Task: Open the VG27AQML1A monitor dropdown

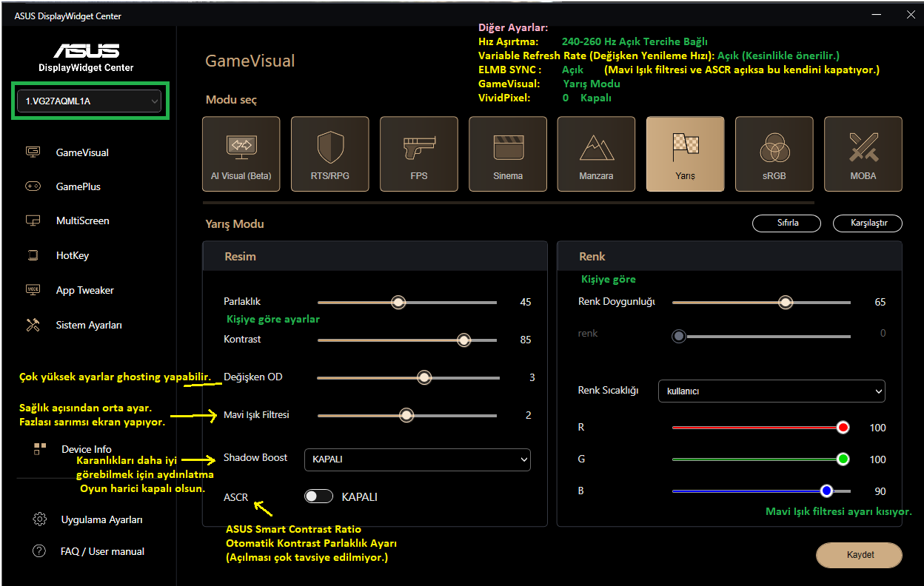Action: (x=93, y=101)
